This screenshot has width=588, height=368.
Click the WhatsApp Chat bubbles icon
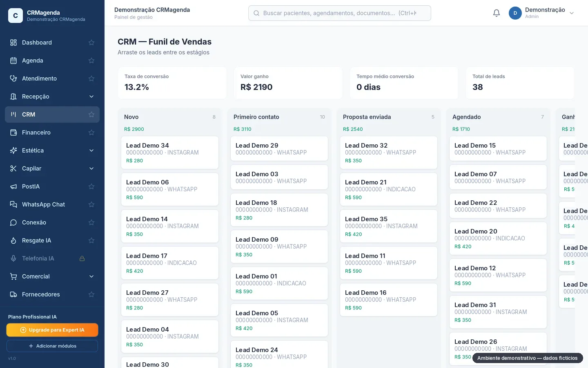(13, 204)
